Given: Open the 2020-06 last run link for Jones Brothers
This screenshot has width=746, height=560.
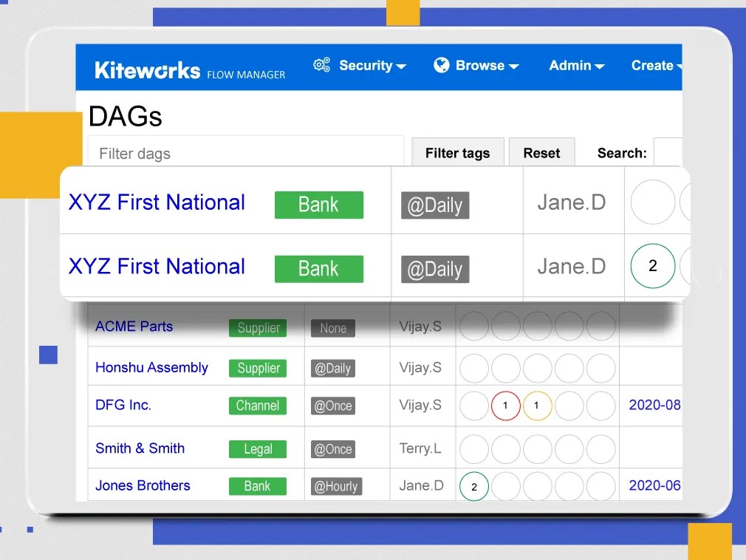Looking at the screenshot, I should point(654,485).
